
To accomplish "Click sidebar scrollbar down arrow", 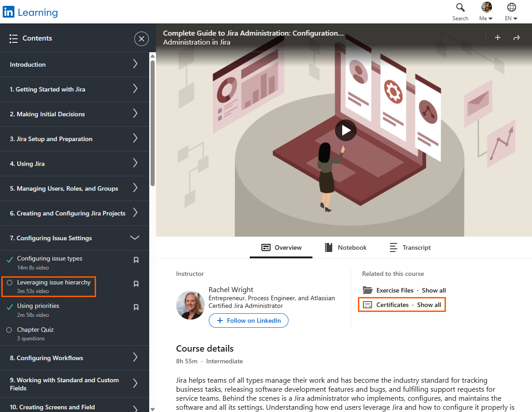I will pos(153,409).
